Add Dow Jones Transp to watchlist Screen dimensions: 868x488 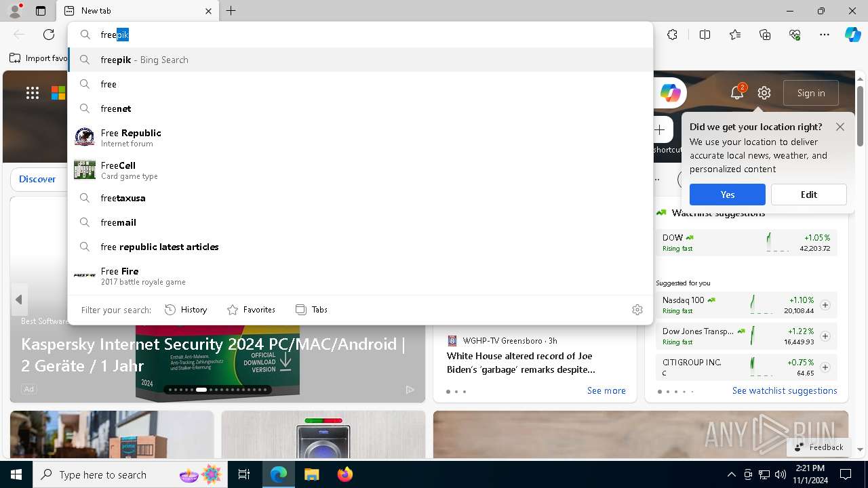[825, 336]
